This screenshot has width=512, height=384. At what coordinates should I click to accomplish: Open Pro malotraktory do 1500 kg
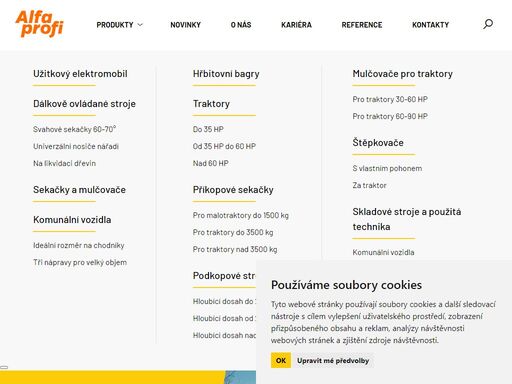pos(240,215)
